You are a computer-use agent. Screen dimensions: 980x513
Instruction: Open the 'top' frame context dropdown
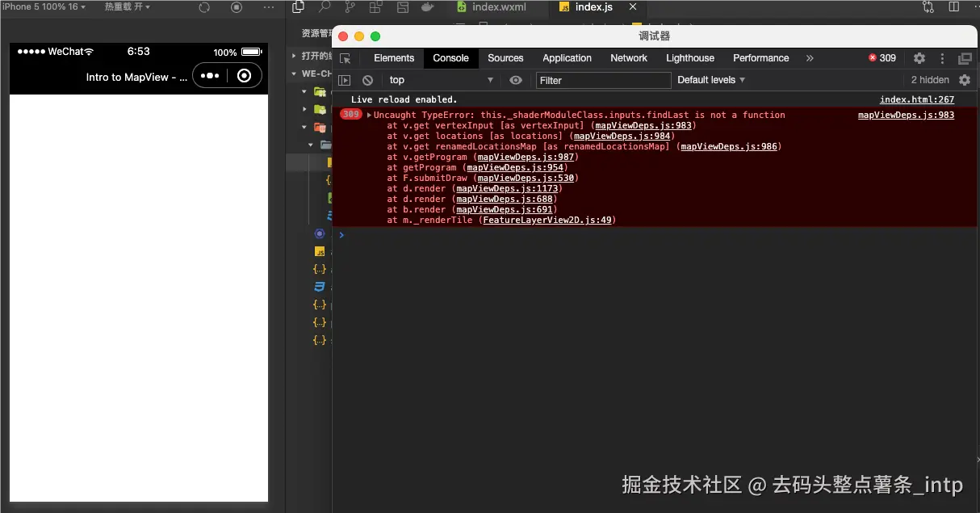pos(440,79)
